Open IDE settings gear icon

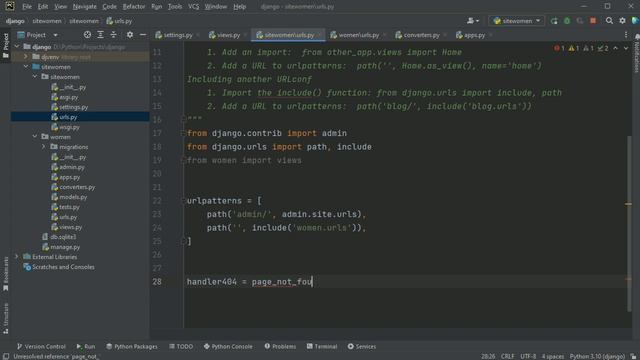(x=622, y=21)
